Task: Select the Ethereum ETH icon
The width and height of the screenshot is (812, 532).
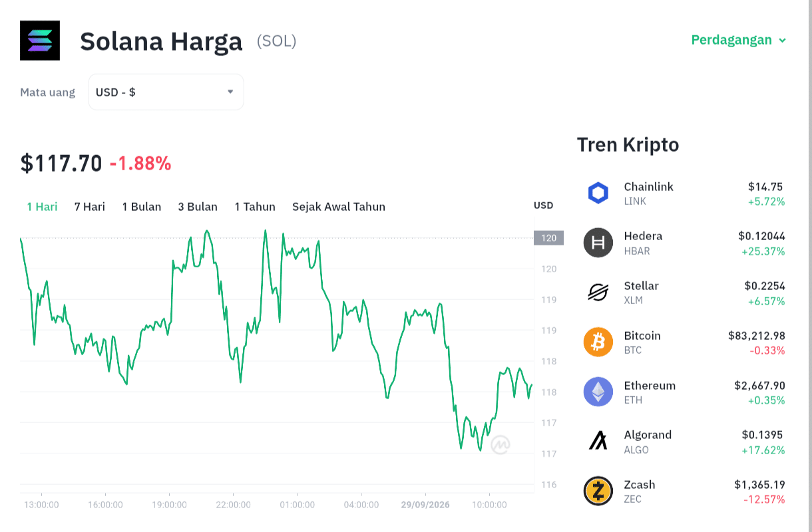Action: pyautogui.click(x=598, y=392)
